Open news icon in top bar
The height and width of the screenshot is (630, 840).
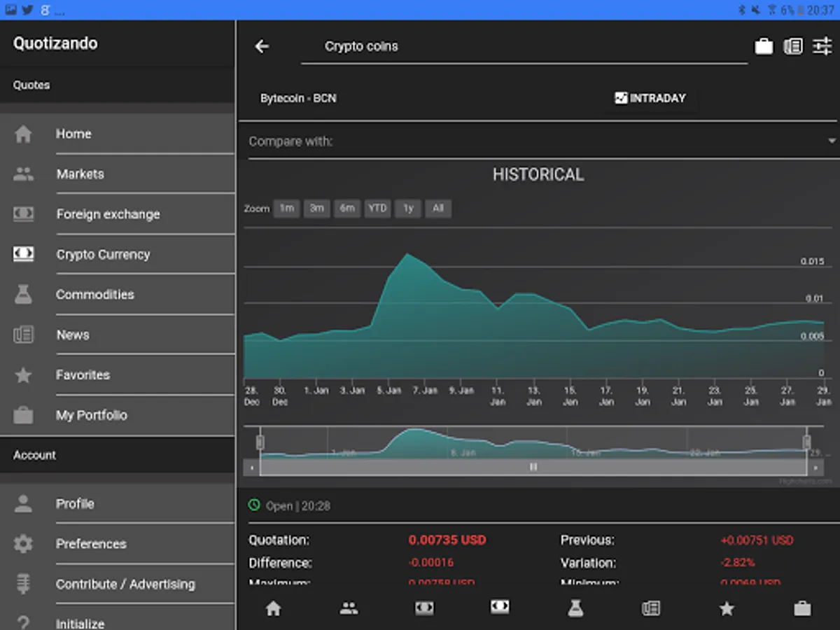[793, 46]
